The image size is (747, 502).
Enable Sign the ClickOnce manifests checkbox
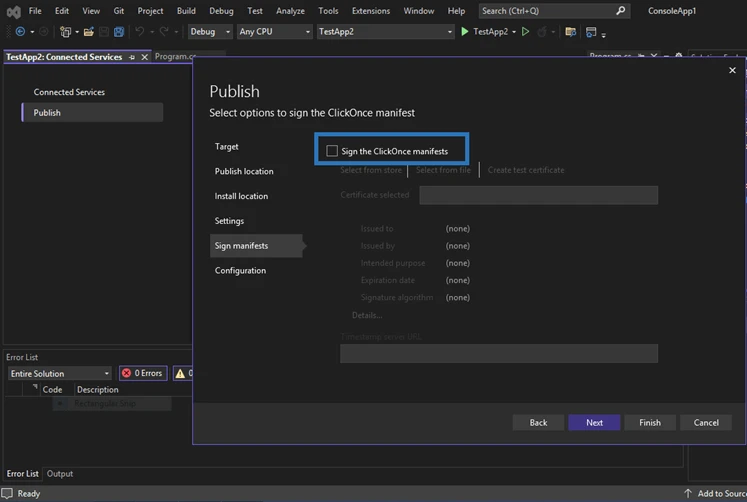[332, 151]
